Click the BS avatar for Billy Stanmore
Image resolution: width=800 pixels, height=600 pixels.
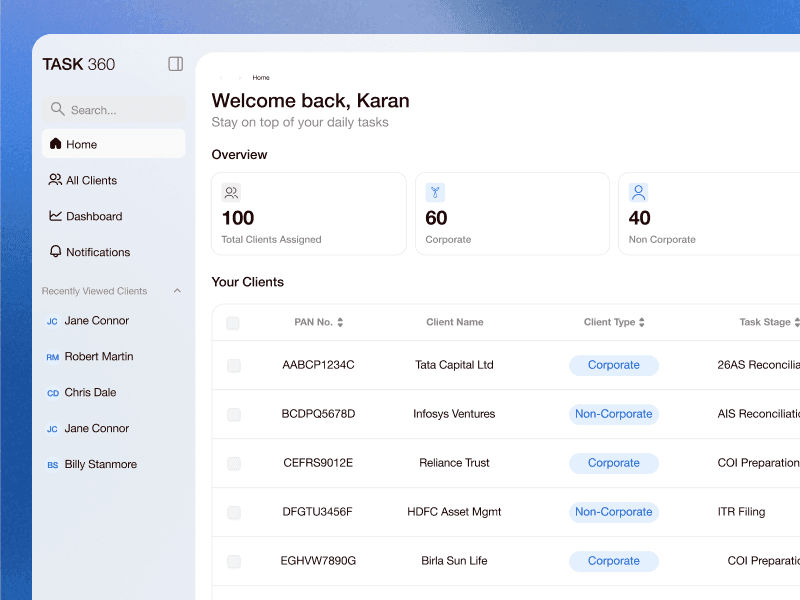click(x=53, y=465)
